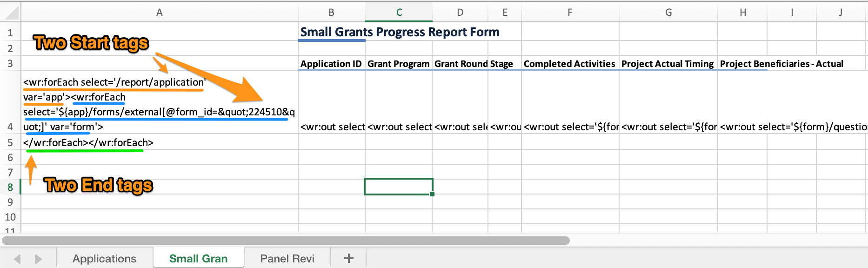Open the Panel Revi sheet tab

coord(287,259)
